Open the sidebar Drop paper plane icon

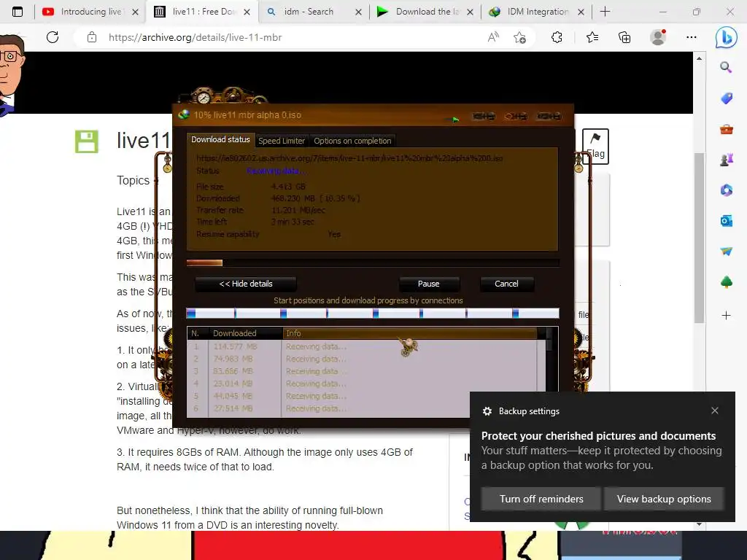pyautogui.click(x=726, y=252)
